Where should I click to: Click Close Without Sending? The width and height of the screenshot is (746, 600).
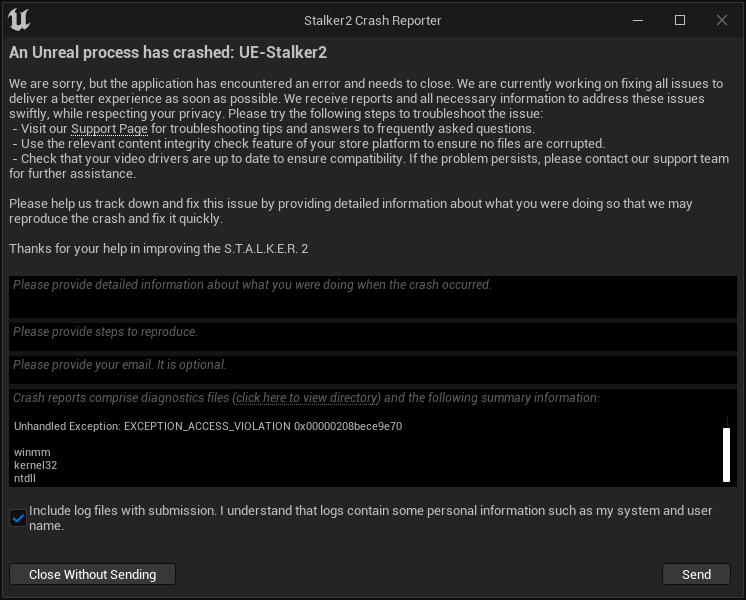(92, 574)
